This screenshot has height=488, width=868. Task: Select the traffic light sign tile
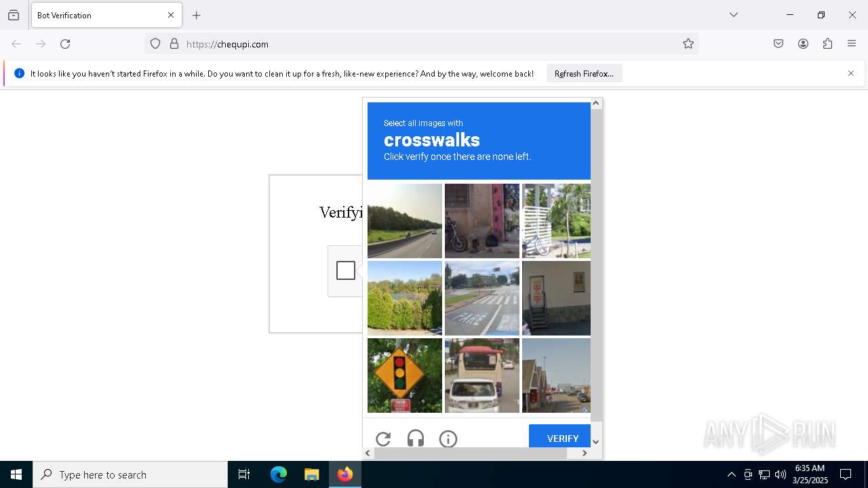pos(405,375)
